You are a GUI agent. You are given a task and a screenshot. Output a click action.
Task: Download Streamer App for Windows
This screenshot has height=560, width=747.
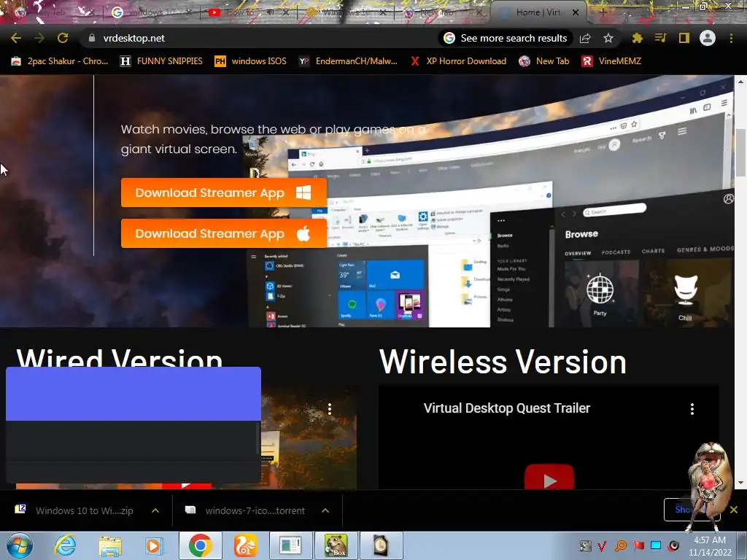click(x=223, y=192)
